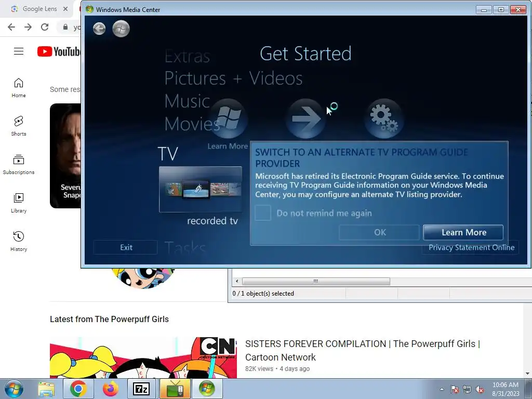Click Learn More button in dialog

463,232
